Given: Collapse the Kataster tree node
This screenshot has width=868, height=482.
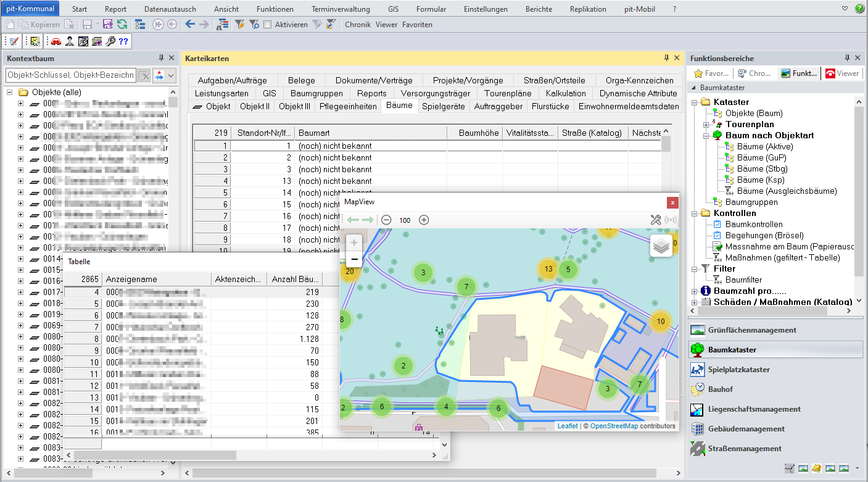Looking at the screenshot, I should click(x=695, y=102).
